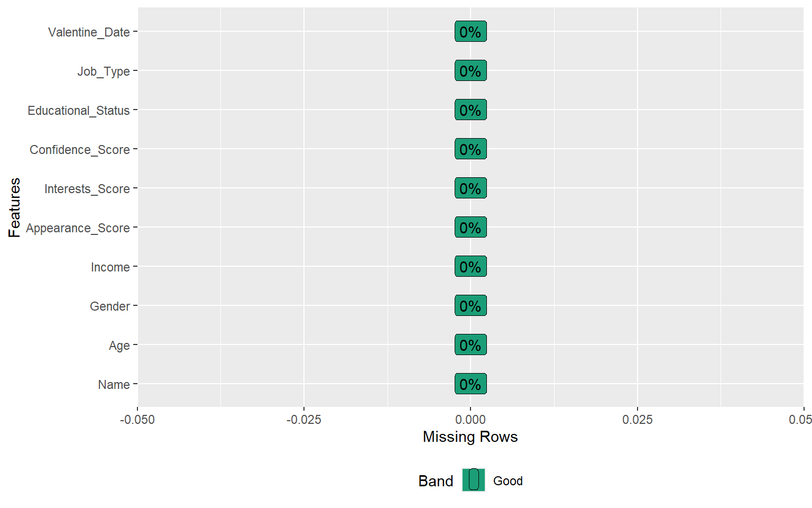Click the 0.025 x-axis tick label
Viewport: 812px width, 508px height.
[637, 420]
